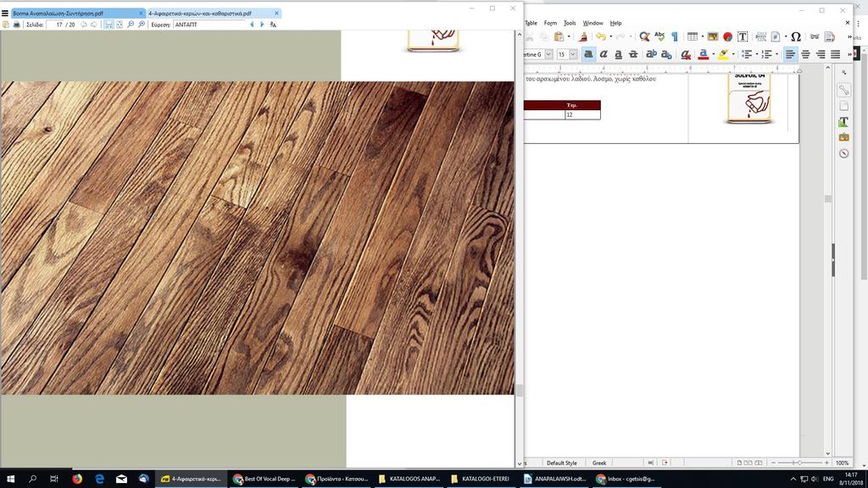The width and height of the screenshot is (868, 488).
Task: Expand the numbered list dropdown arrow
Action: click(x=776, y=54)
